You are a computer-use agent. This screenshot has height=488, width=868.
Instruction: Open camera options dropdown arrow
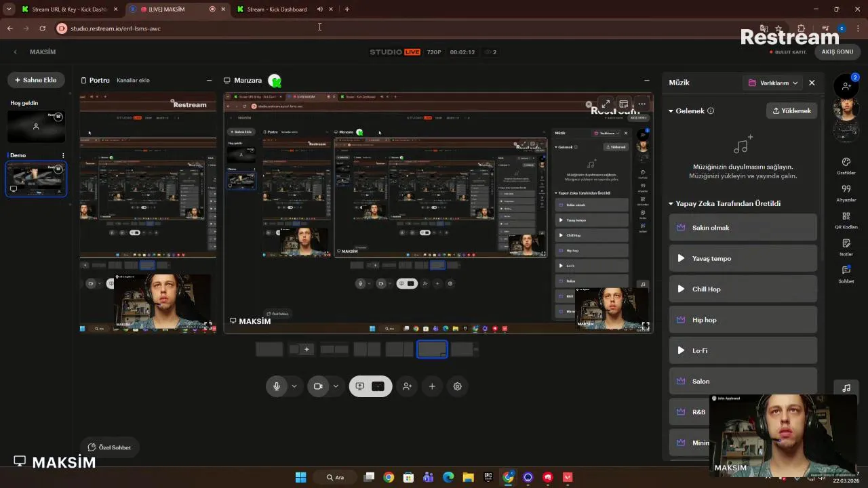coord(336,386)
